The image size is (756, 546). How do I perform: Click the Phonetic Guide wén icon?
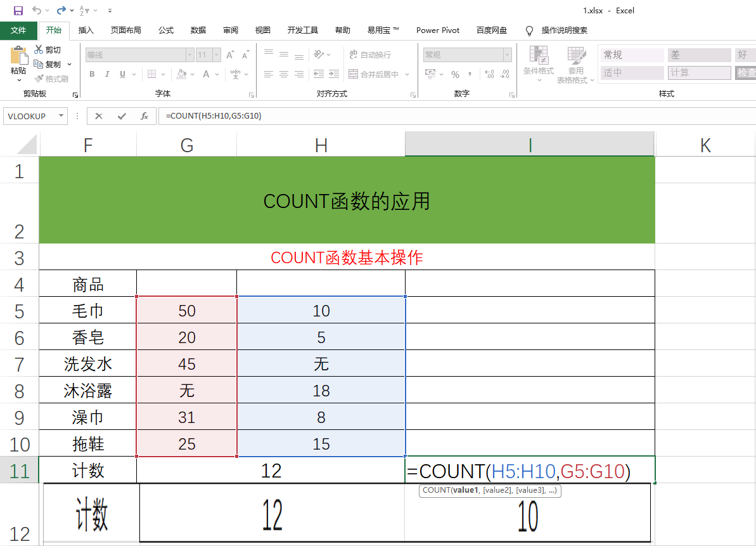235,74
